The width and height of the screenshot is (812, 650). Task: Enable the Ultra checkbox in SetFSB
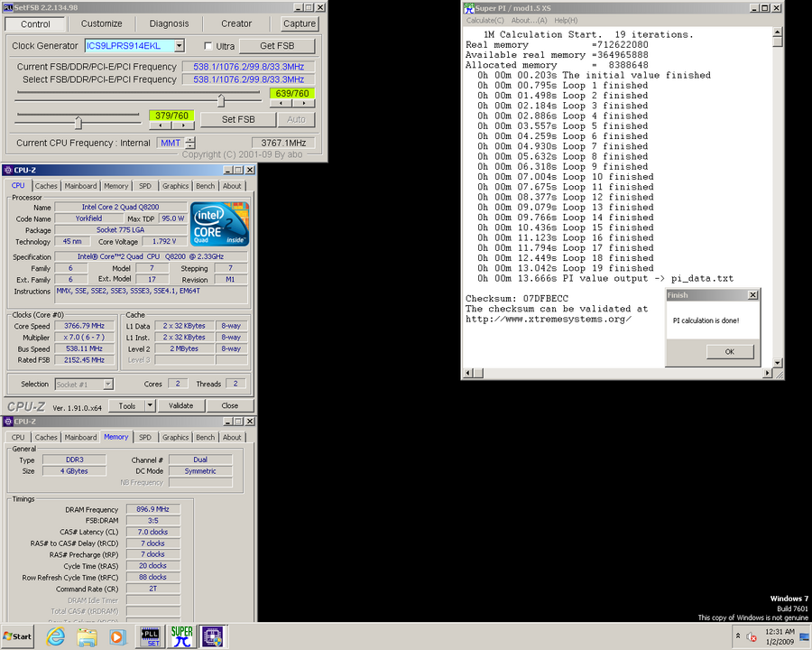click(208, 46)
